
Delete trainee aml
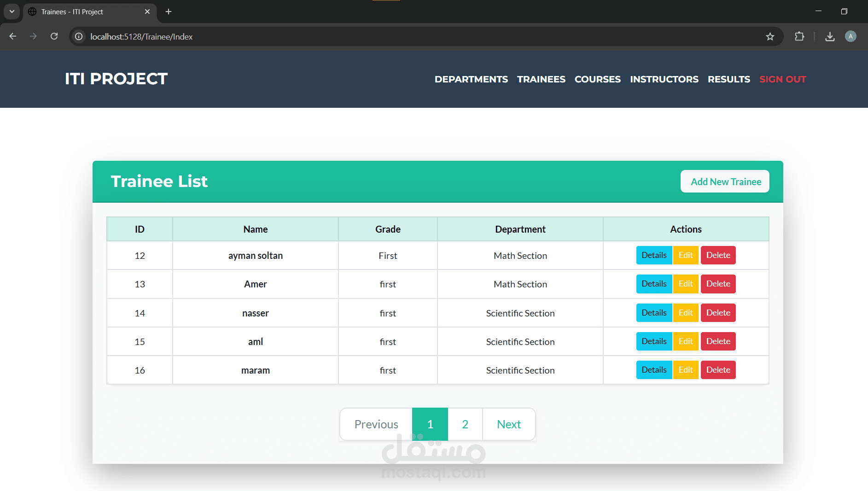(x=718, y=341)
